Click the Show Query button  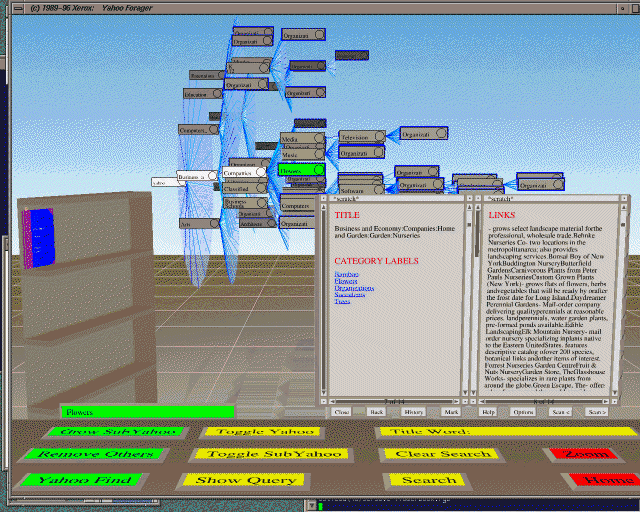click(x=244, y=480)
